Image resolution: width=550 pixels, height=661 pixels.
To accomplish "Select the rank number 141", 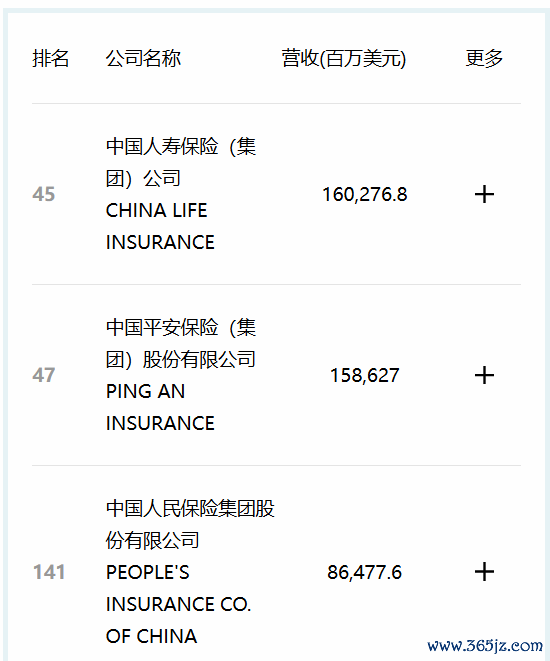I will point(49,572).
